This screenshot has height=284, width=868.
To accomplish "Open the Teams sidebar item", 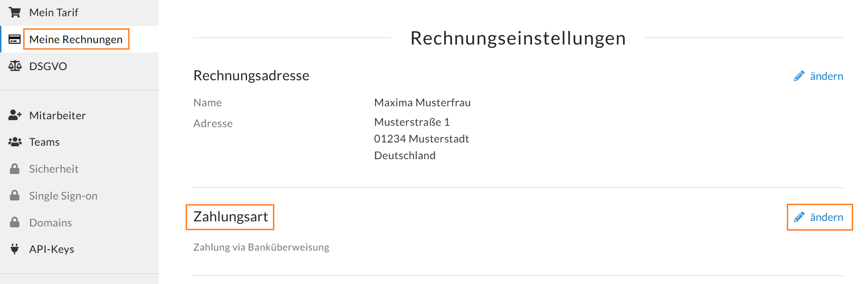I will coord(79,142).
